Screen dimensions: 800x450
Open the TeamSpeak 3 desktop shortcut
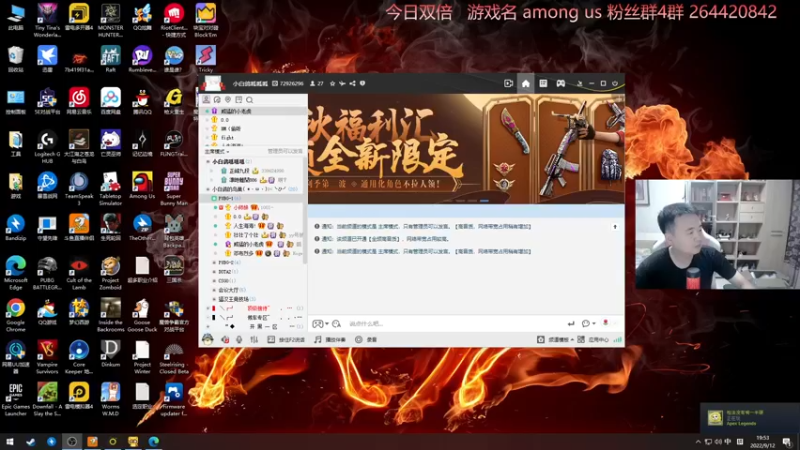click(x=79, y=188)
